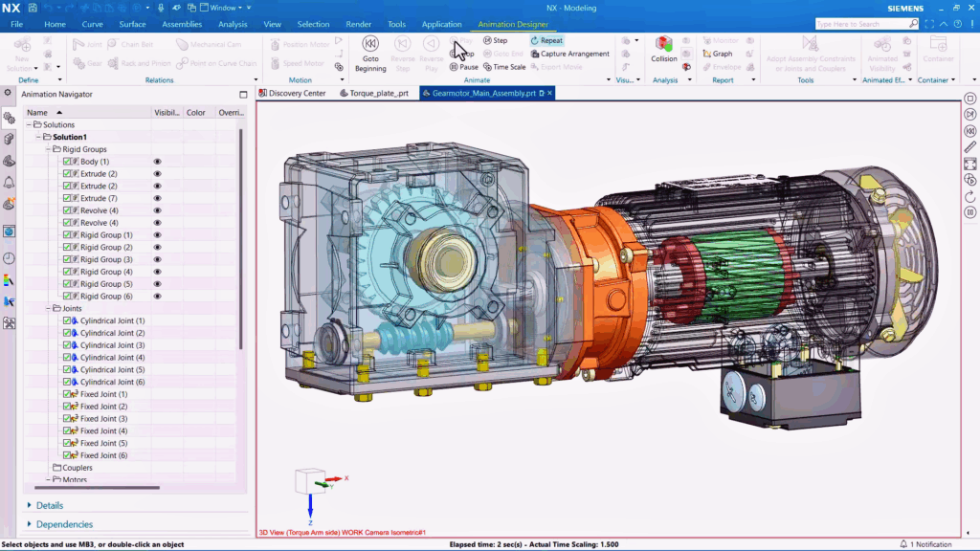Click the Collision analysis icon
This screenshot has height=551, width=980.
663,44
